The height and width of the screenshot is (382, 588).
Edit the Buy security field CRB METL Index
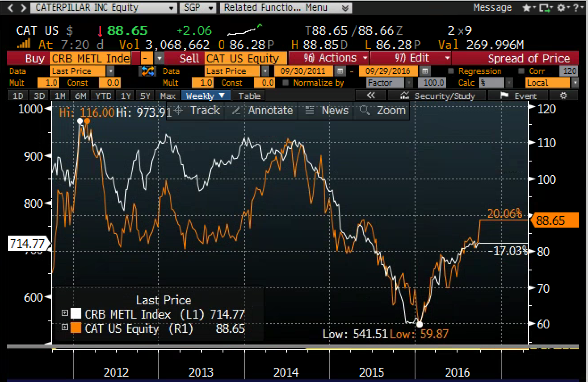(x=91, y=58)
